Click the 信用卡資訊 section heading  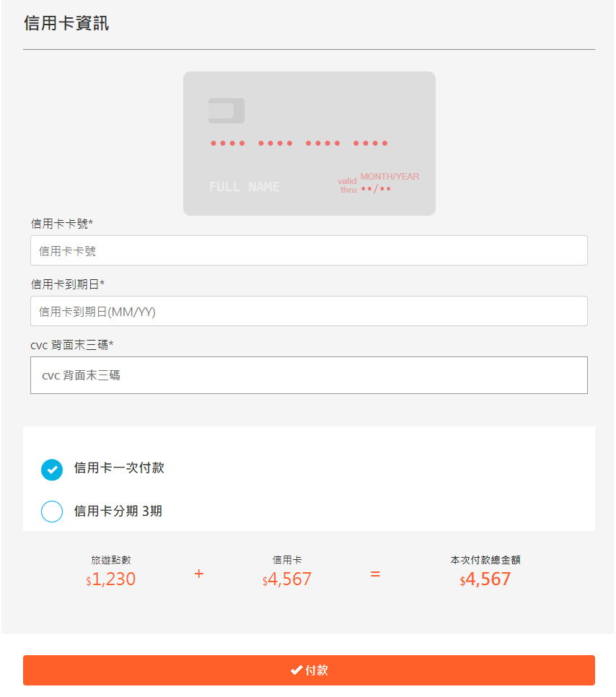point(66,23)
